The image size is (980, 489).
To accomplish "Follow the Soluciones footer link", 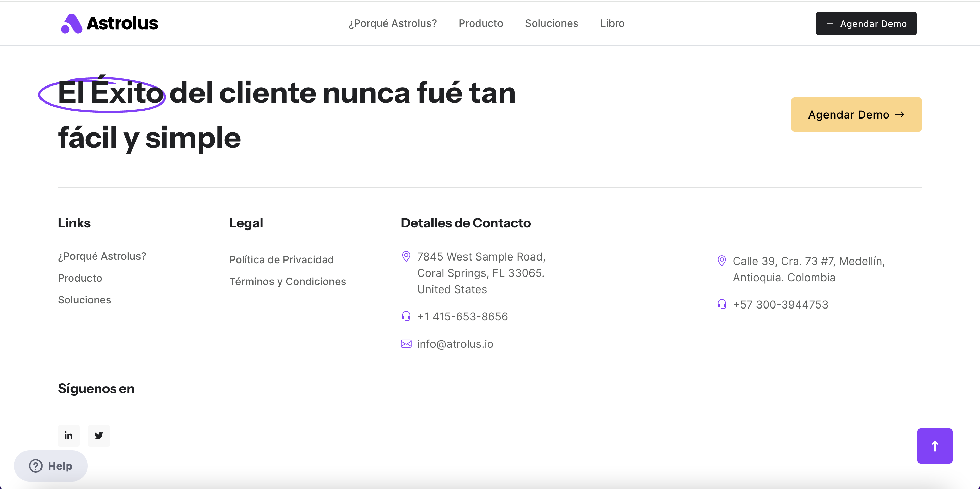I will click(84, 300).
